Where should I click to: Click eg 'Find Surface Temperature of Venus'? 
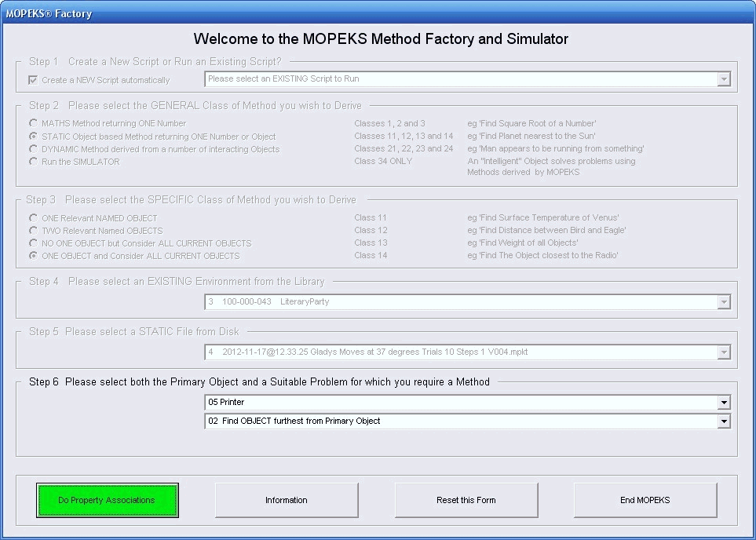(543, 217)
